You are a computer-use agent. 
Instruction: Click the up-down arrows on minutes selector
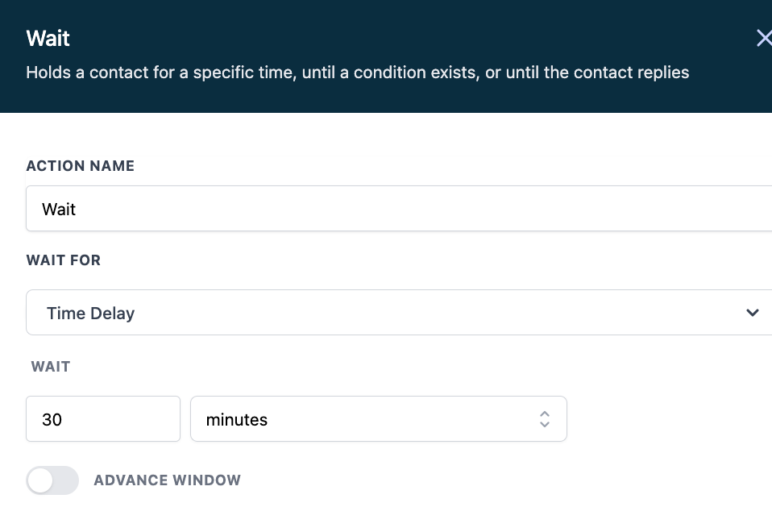point(545,419)
